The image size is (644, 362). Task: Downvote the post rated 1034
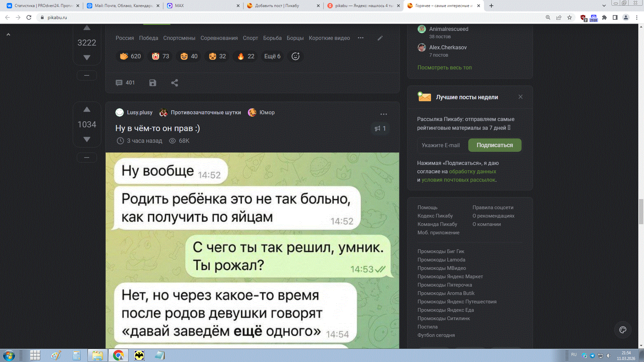pos(87,139)
